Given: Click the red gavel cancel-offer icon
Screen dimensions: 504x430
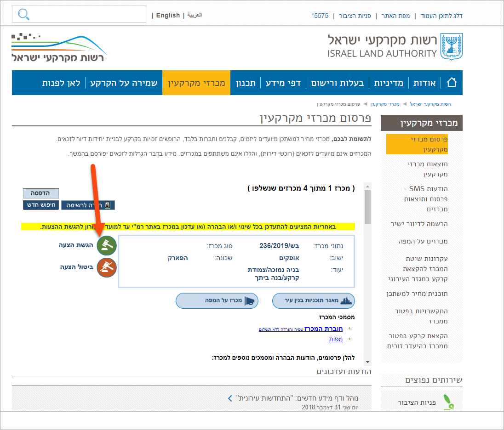Looking at the screenshot, I should (x=107, y=267).
